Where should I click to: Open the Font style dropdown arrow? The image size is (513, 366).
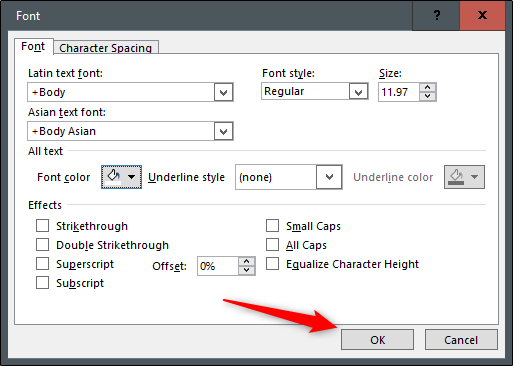[358, 92]
